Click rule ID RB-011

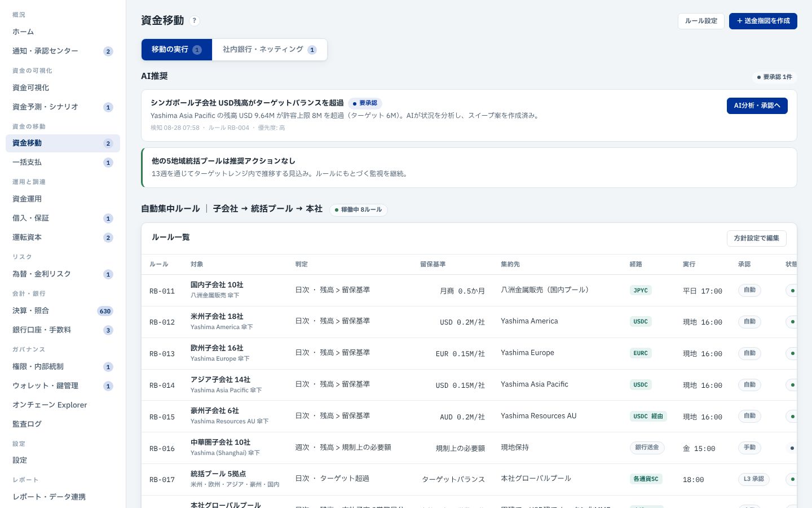tap(162, 291)
